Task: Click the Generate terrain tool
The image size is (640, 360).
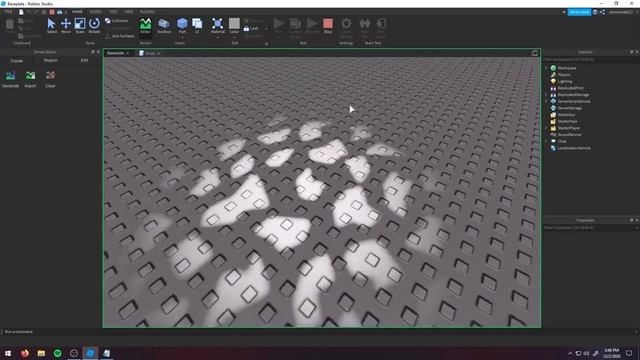Action: click(10, 79)
